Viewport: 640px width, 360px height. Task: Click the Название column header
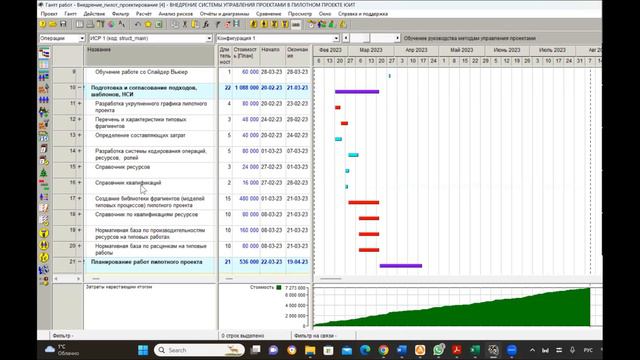[x=150, y=56]
